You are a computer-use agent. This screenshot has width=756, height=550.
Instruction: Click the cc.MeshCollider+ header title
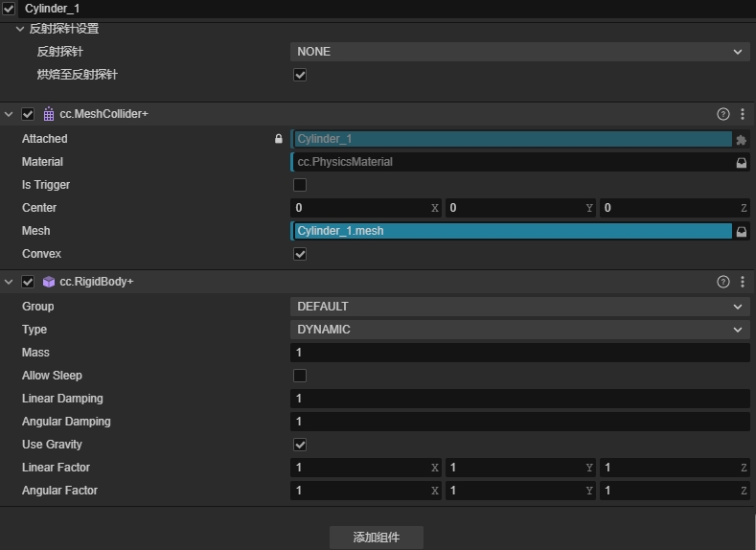click(x=103, y=114)
